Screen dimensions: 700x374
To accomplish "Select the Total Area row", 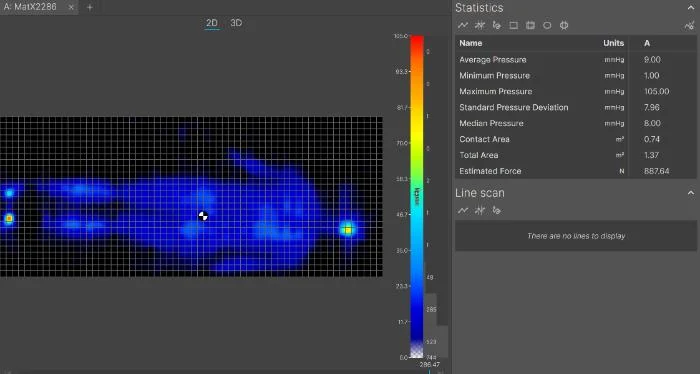I will click(575, 155).
